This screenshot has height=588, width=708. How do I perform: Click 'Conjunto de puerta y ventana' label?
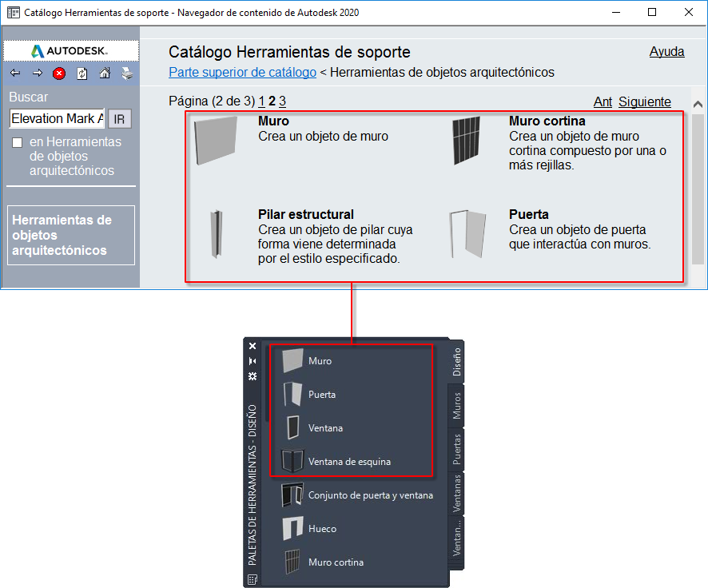pos(370,495)
